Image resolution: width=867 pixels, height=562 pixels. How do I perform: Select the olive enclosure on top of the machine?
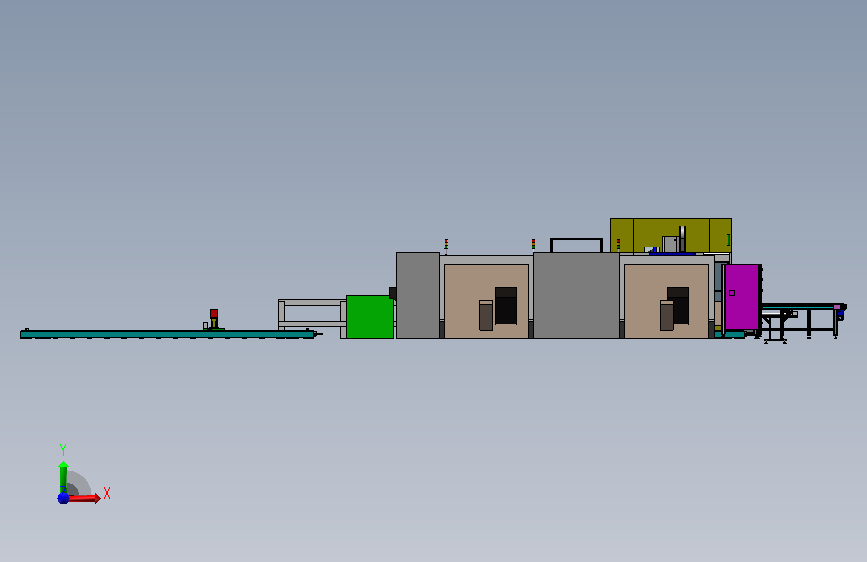671,235
